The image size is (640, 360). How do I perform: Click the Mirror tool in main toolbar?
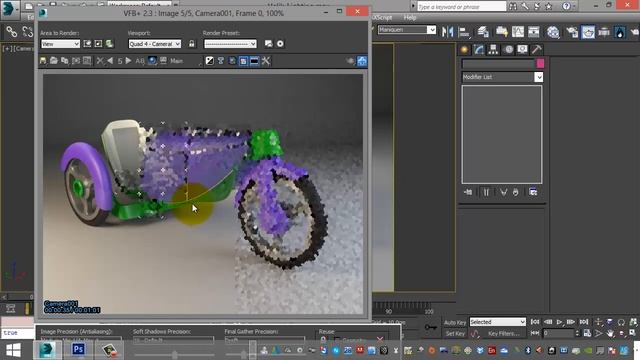click(447, 32)
